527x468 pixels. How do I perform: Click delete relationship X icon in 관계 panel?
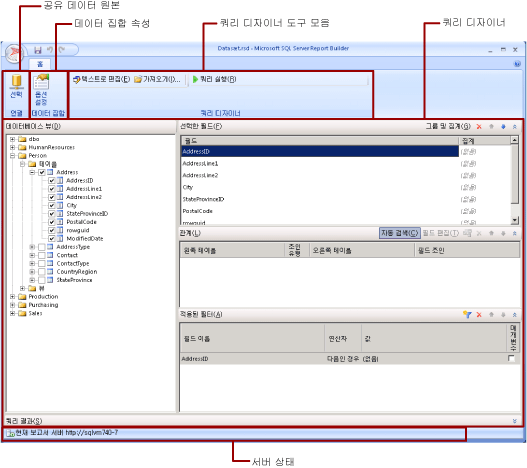tap(479, 233)
